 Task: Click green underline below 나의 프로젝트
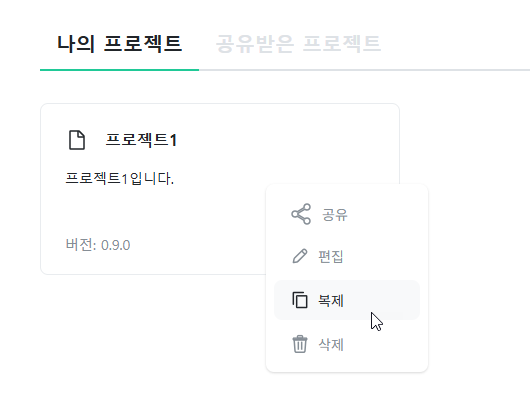[119, 70]
